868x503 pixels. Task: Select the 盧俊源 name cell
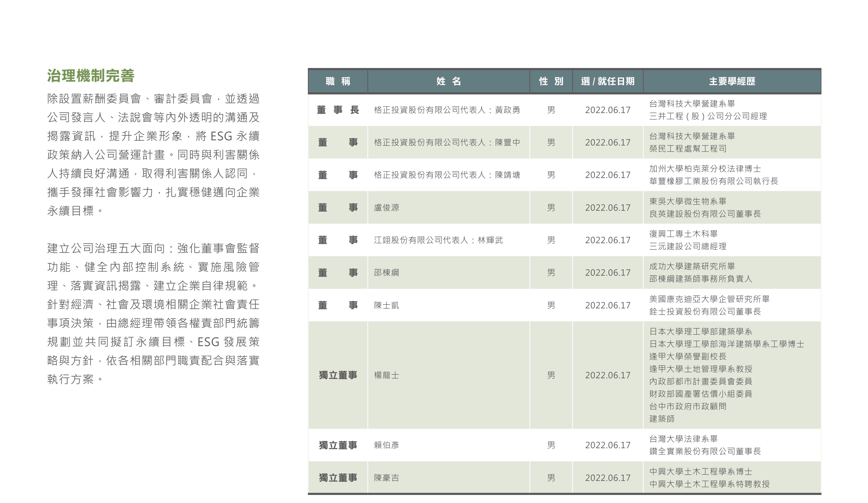pyautogui.click(x=387, y=207)
